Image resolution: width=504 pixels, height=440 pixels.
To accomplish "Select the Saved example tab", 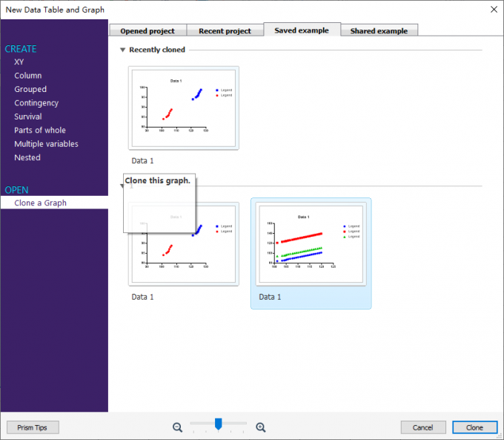I will pos(302,30).
